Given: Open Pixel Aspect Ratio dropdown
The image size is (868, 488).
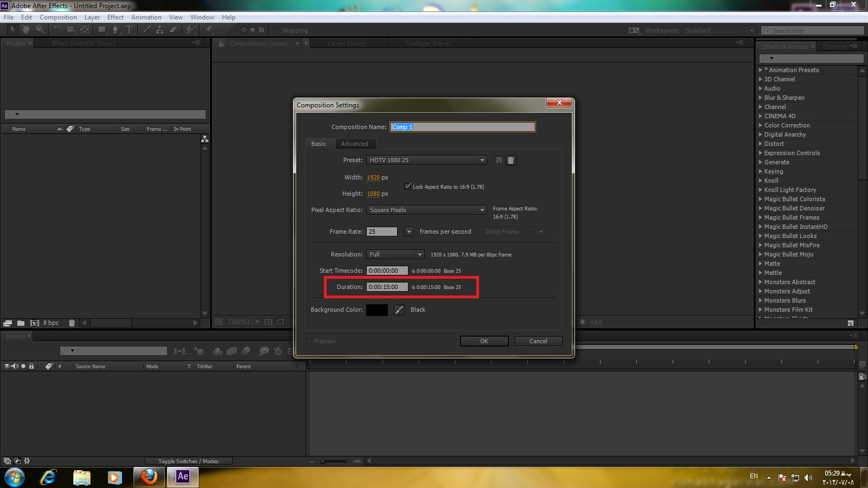Looking at the screenshot, I should click(426, 210).
